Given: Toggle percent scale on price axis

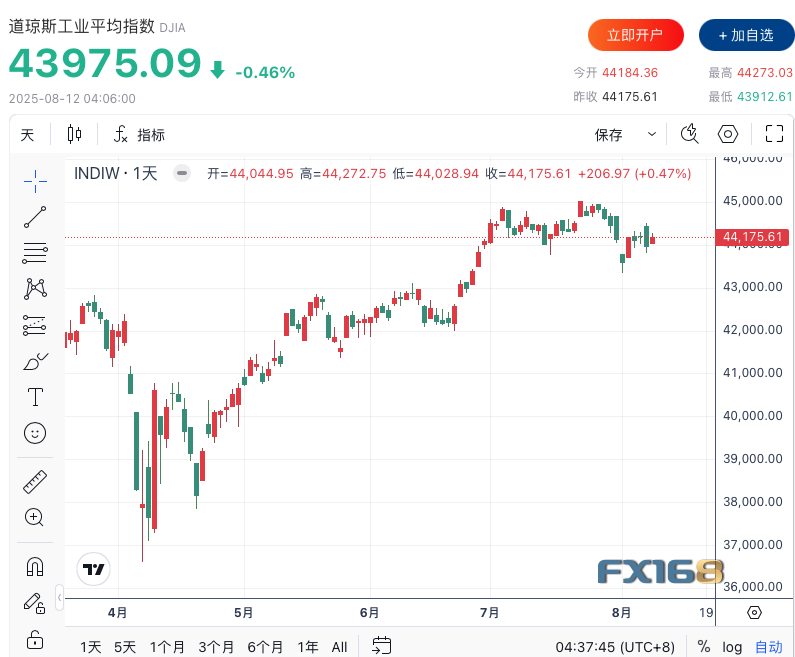Looking at the screenshot, I should pos(704,647).
